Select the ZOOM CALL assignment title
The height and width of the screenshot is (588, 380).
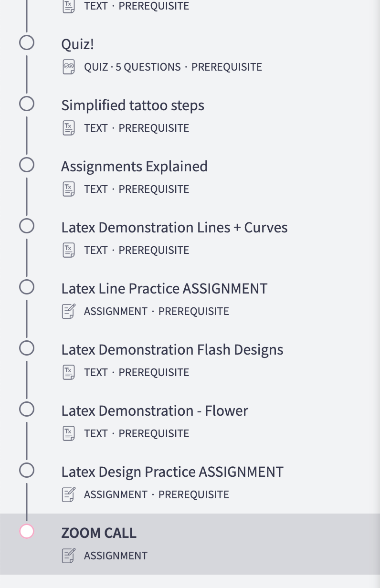coord(99,533)
